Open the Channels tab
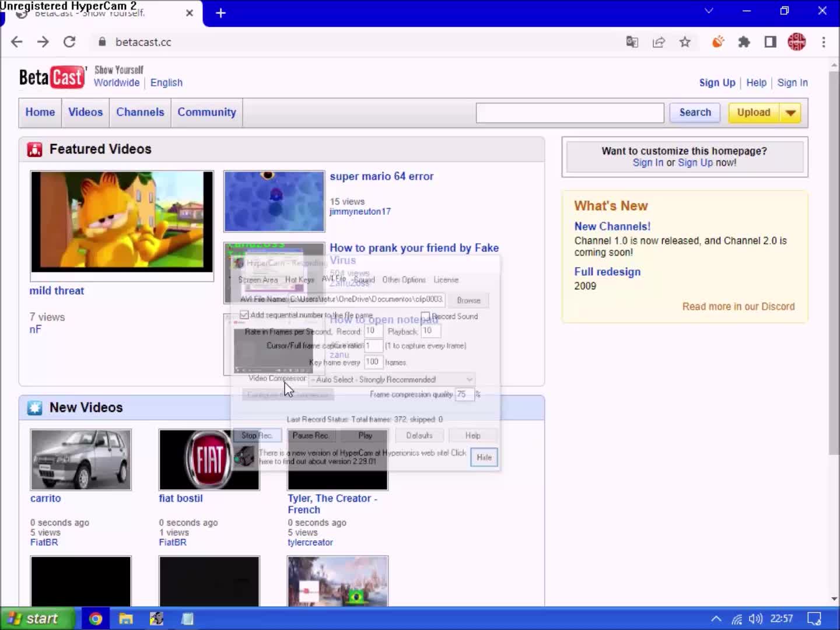The image size is (840, 630). [x=140, y=113]
